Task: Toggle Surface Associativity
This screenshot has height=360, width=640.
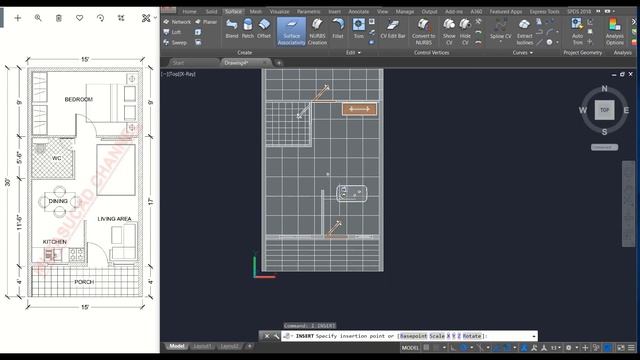Action: coord(291,31)
